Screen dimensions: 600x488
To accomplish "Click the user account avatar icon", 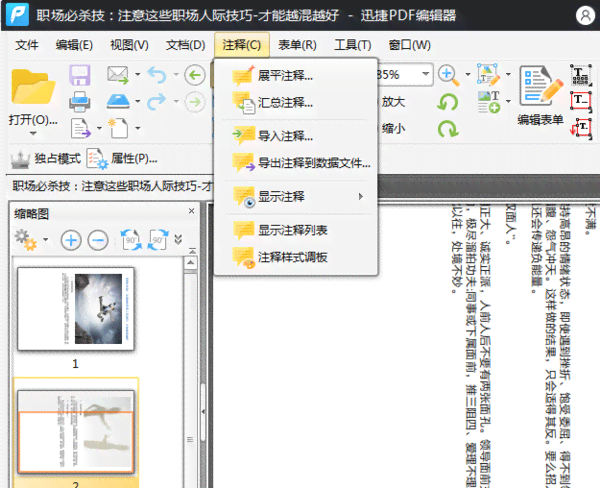I will 585,16.
